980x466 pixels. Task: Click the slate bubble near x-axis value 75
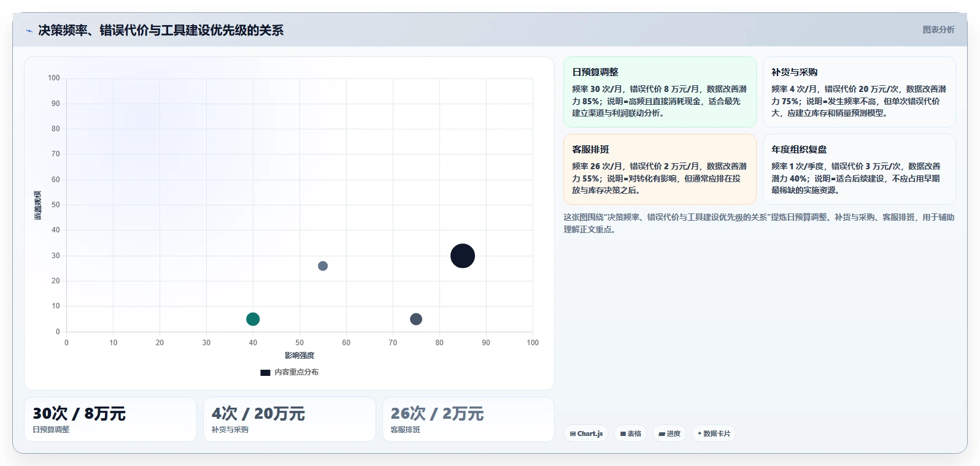coord(416,319)
